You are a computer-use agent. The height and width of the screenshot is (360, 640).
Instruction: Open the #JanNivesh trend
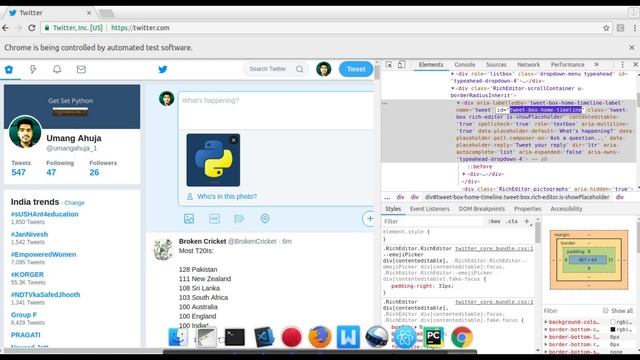click(29, 234)
